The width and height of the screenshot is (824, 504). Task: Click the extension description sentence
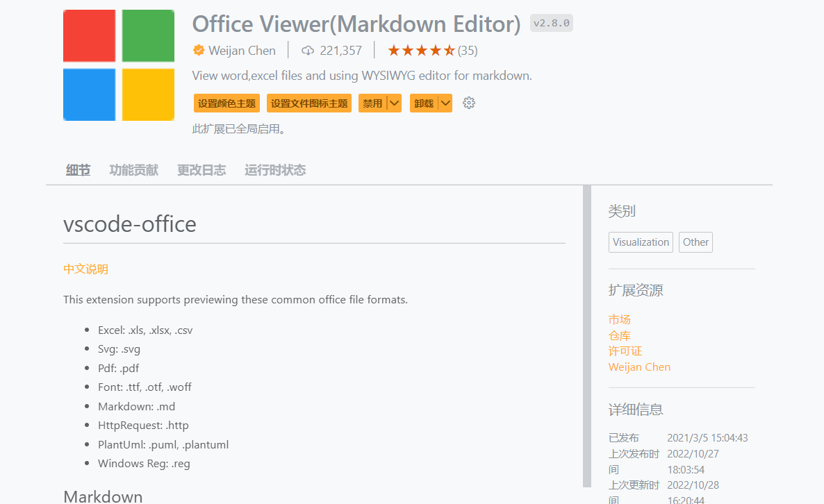click(362, 76)
